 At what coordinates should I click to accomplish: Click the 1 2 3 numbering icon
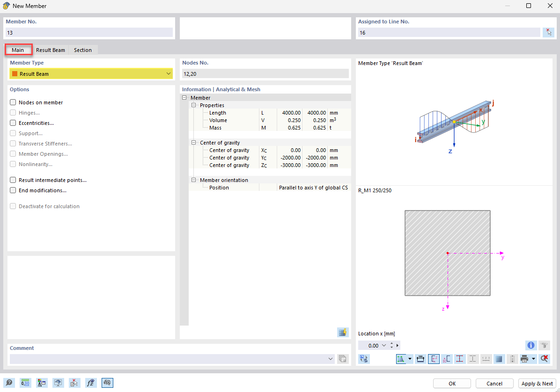[486, 359]
